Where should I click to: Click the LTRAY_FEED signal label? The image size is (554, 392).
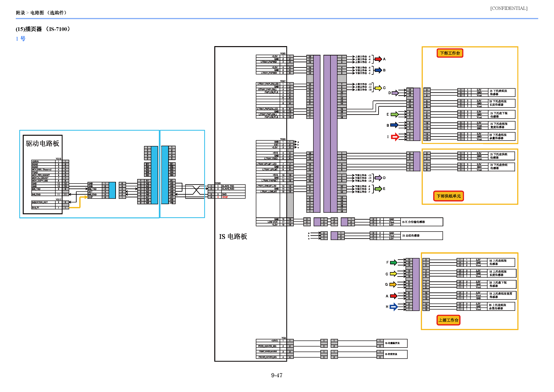(x=271, y=159)
